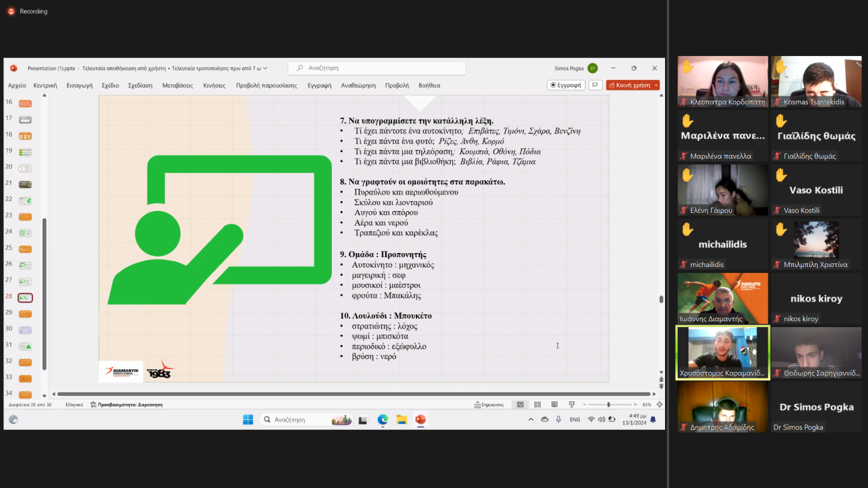Screen dimensions: 868x488
Task: Switch to Slide Sorter view icon
Action: coord(537,405)
